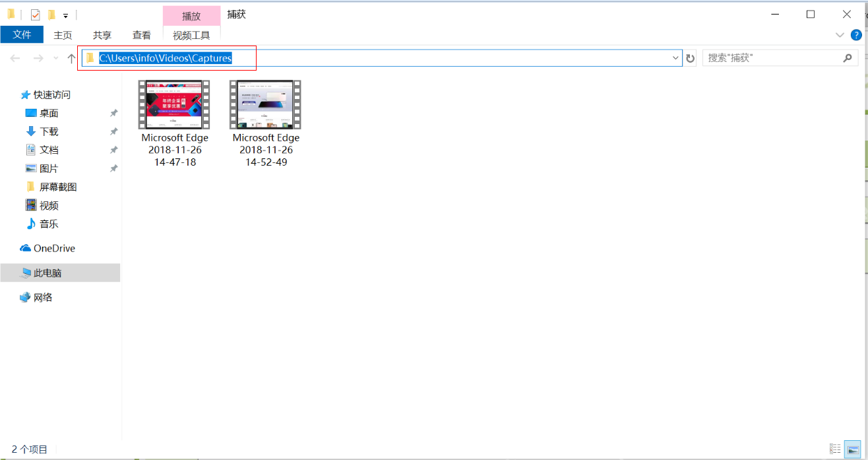Click the properties quick access icon

point(35,15)
